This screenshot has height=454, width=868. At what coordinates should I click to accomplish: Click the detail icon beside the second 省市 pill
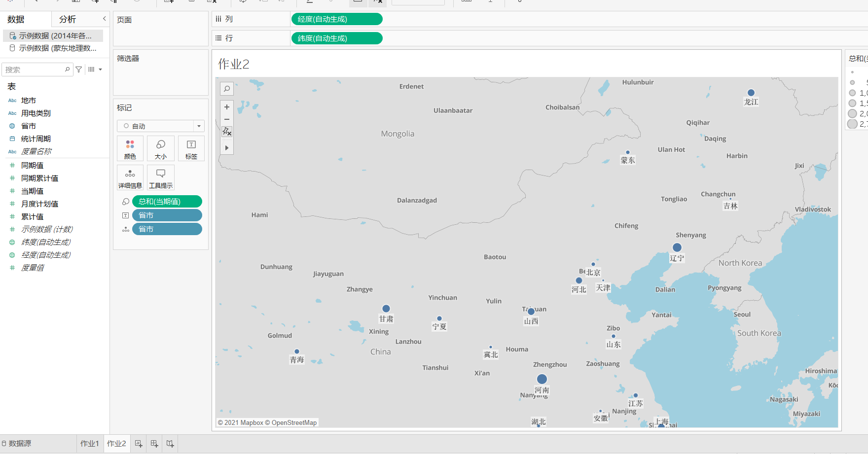tap(126, 229)
